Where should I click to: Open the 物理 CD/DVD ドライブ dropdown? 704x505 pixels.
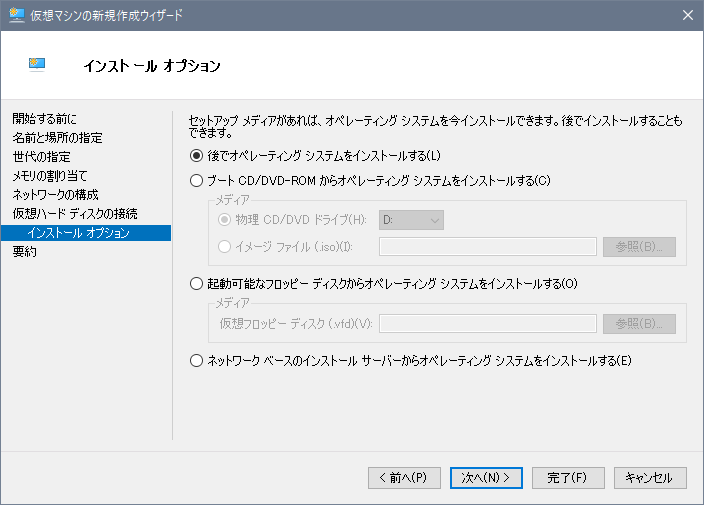(411, 220)
